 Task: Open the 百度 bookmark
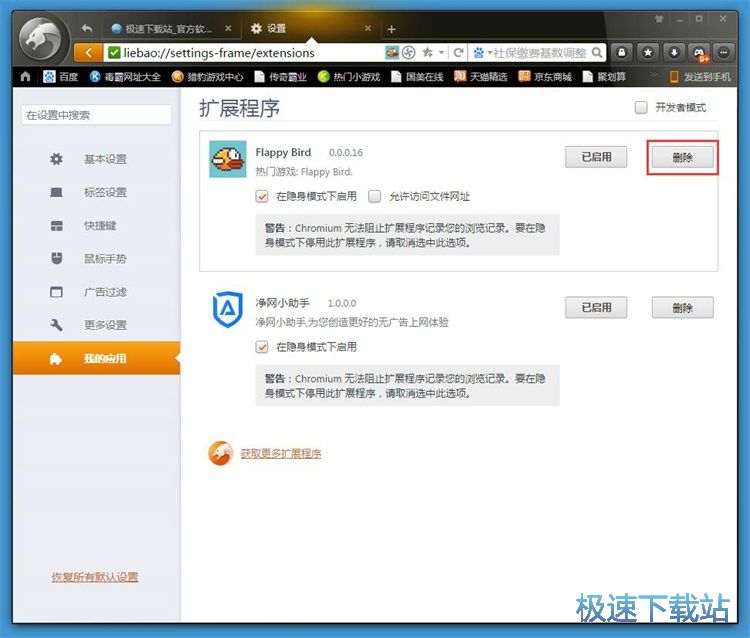(61, 77)
